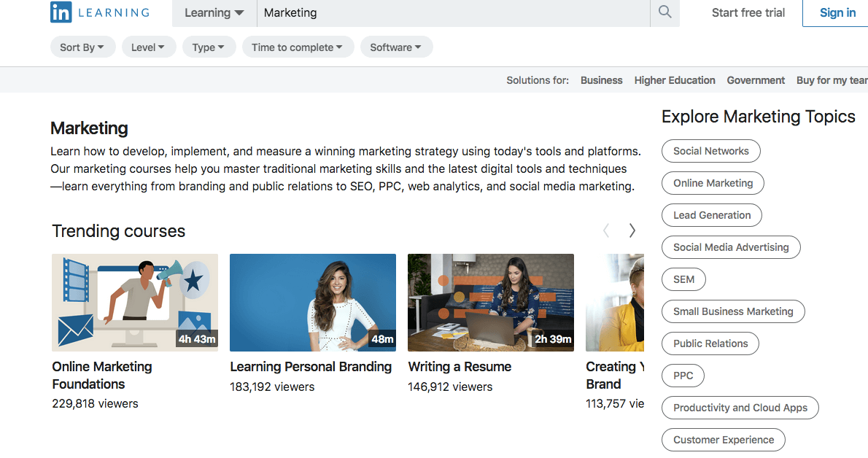Select Business under Solutions for

(601, 80)
